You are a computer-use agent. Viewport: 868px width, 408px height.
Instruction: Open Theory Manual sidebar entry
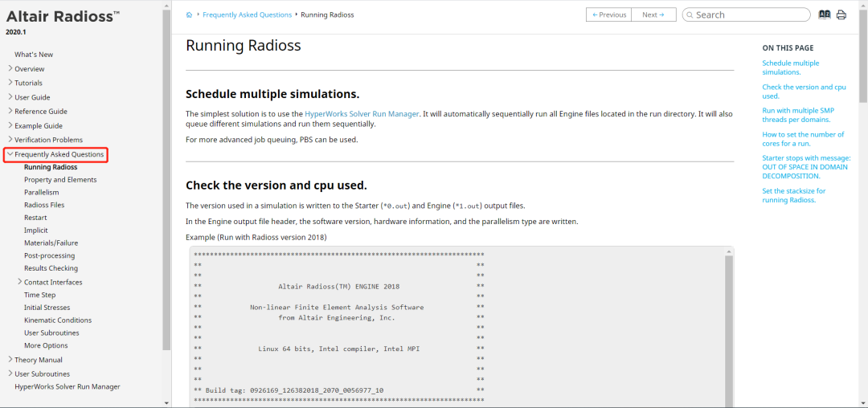39,359
